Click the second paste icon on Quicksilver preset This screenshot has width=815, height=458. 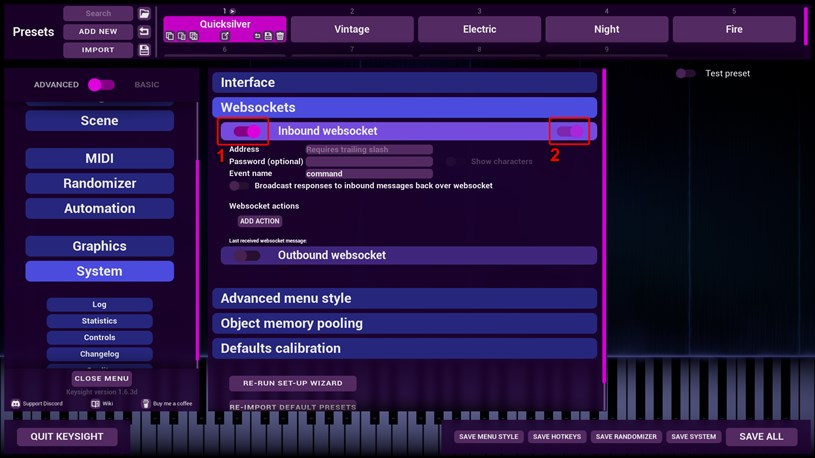181,36
